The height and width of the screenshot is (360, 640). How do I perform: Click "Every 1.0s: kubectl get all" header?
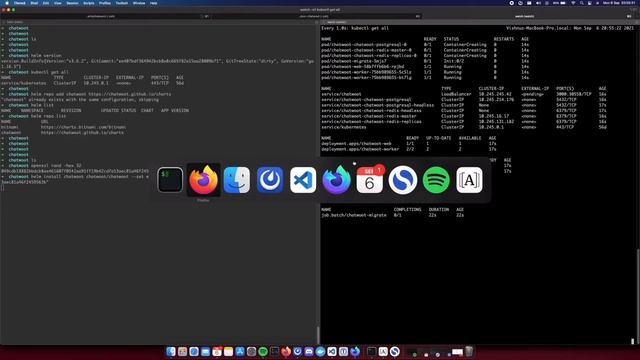pyautogui.click(x=355, y=28)
